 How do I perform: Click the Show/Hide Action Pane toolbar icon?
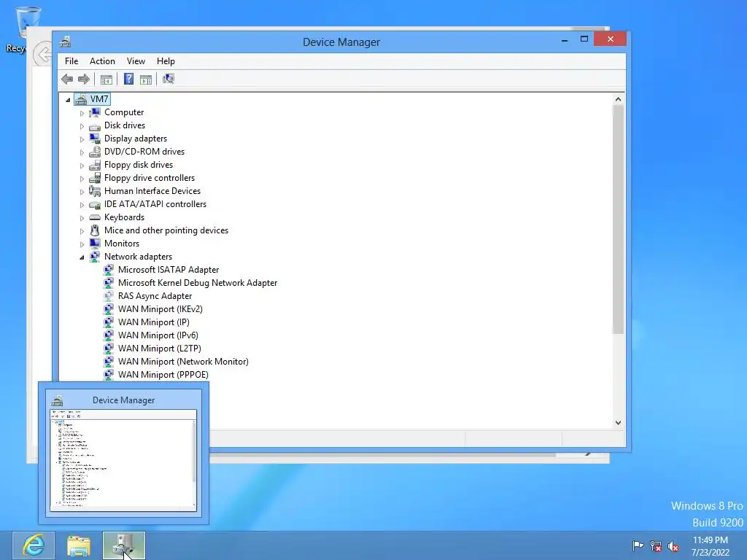point(146,79)
